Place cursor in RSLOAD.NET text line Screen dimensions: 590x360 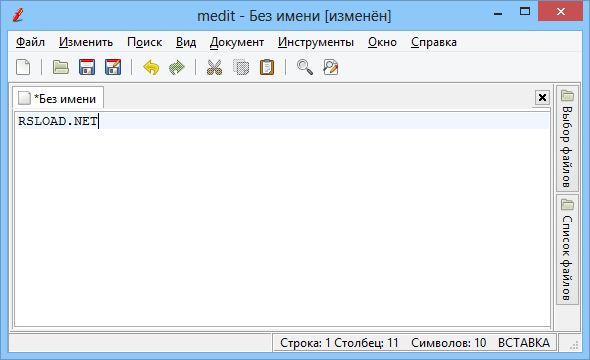pyautogui.click(x=283, y=121)
